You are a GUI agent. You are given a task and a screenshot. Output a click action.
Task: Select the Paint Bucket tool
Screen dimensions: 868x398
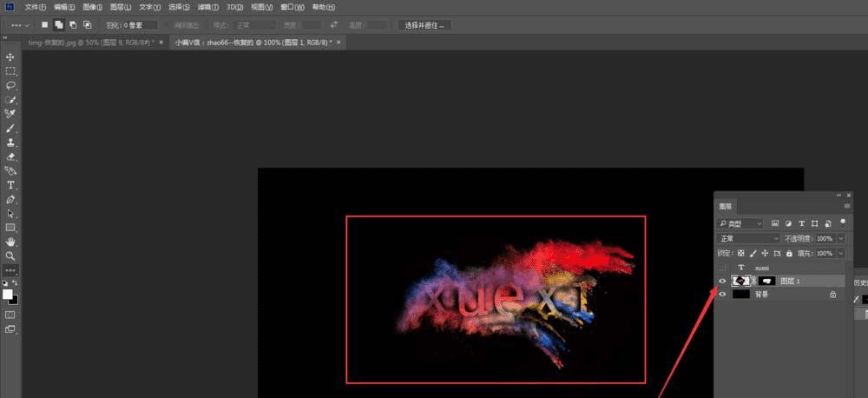click(10, 170)
